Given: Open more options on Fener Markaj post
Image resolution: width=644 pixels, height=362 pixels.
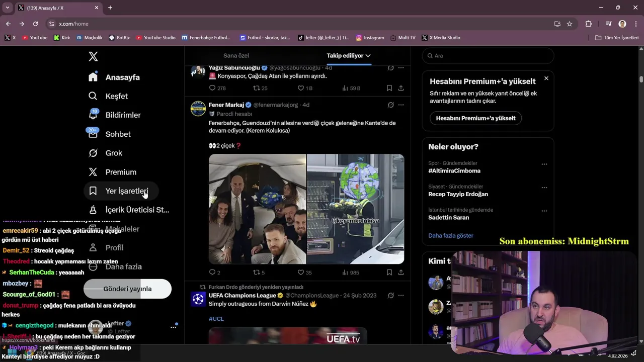Looking at the screenshot, I should coord(401,105).
